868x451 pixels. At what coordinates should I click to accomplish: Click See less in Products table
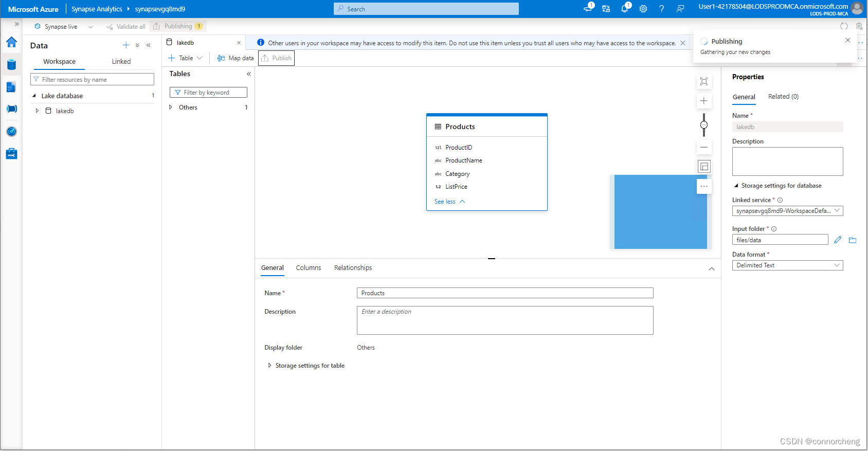(x=450, y=202)
